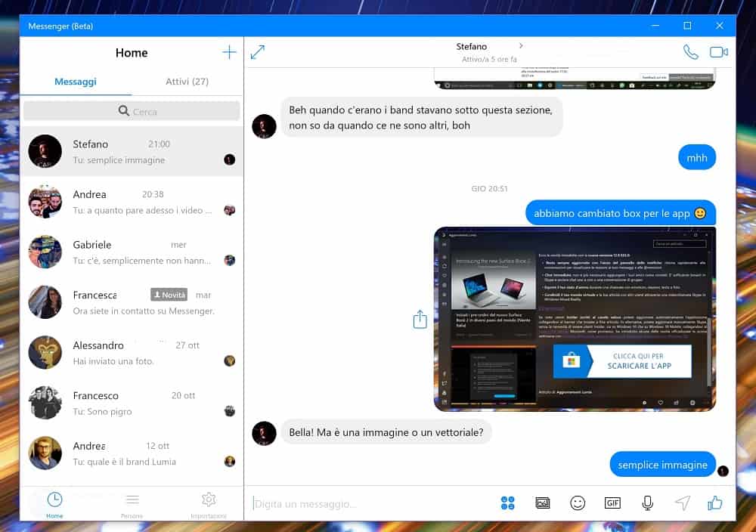Switch to the Messaggi tab

coord(76,82)
